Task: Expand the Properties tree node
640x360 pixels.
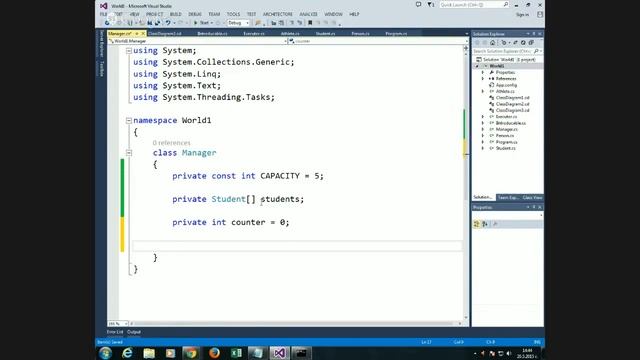Action: [x=483, y=72]
